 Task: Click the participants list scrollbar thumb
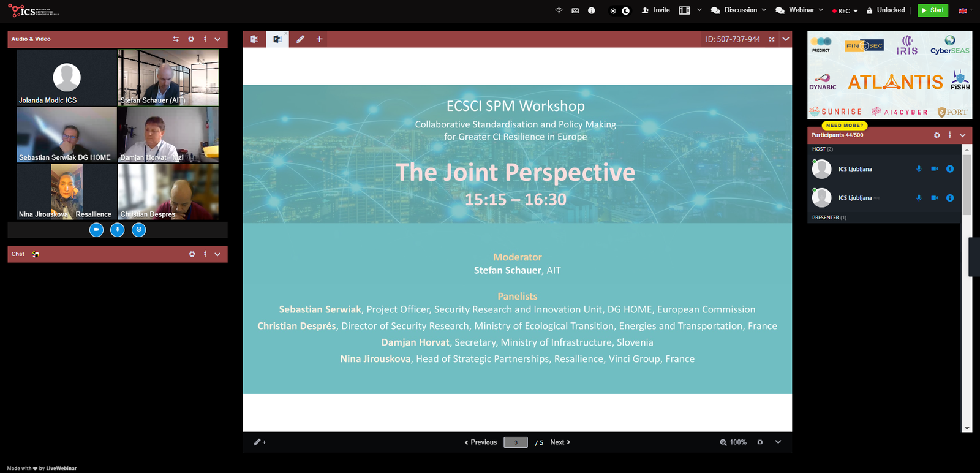point(967,184)
